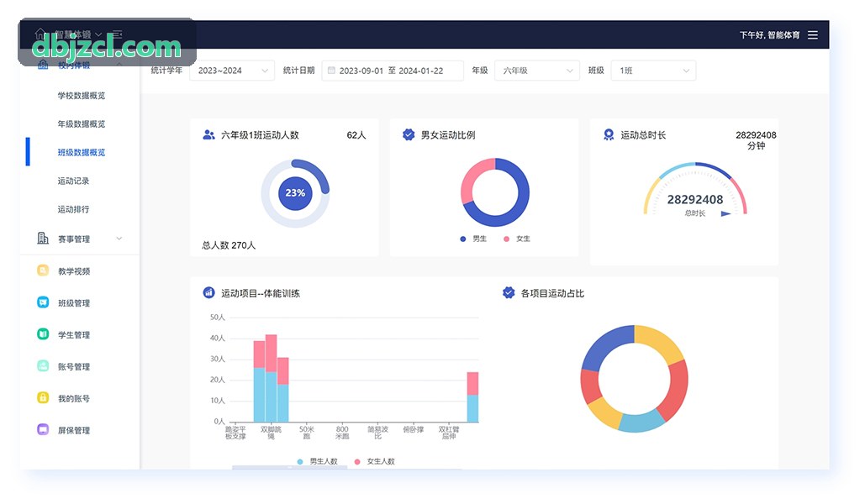The height and width of the screenshot is (504, 865).
Task: Click the purple 屏保管理 icon
Action: pyautogui.click(x=43, y=429)
